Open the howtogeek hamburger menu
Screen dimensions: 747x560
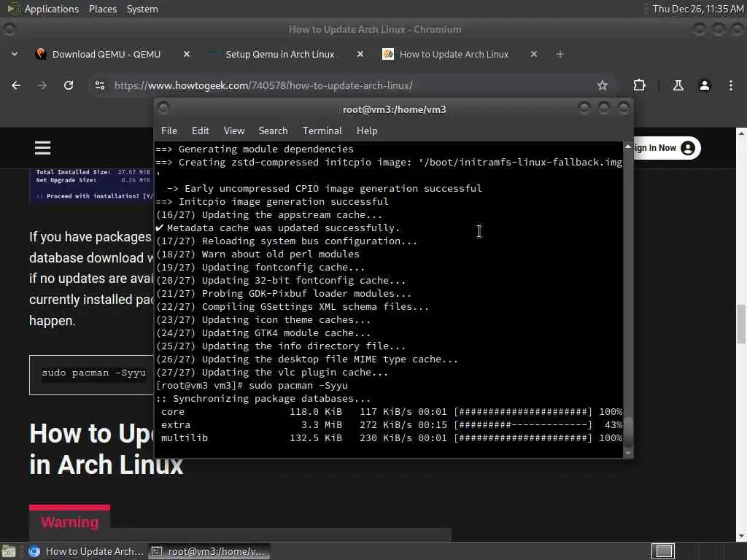42,148
